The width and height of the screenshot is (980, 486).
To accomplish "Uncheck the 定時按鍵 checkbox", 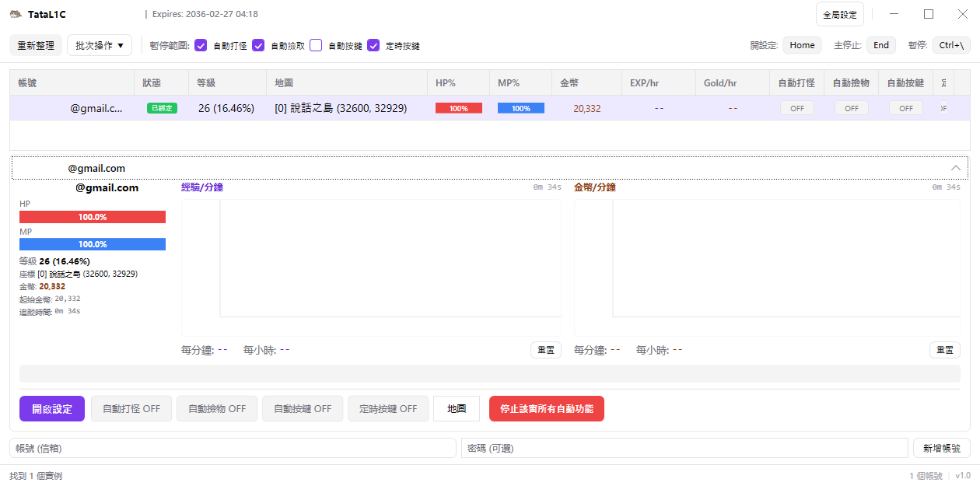I will coord(373,45).
